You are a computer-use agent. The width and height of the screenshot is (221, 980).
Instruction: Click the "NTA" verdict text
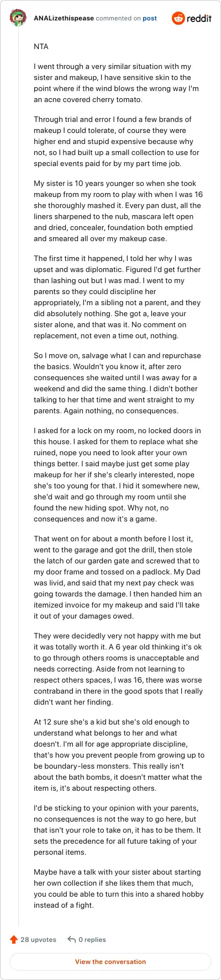41,47
